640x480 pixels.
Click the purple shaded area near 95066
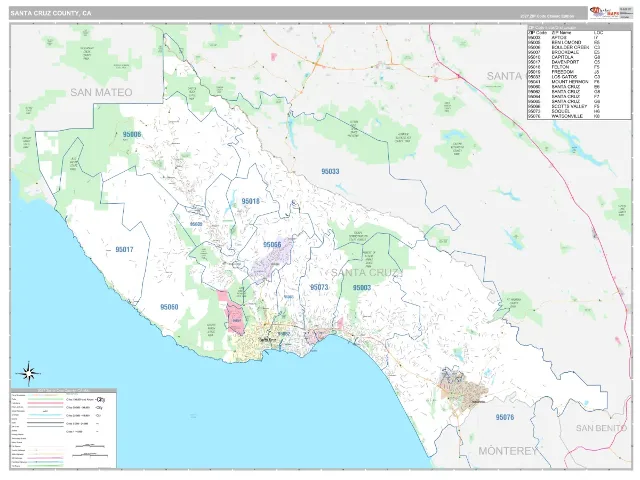point(271,261)
